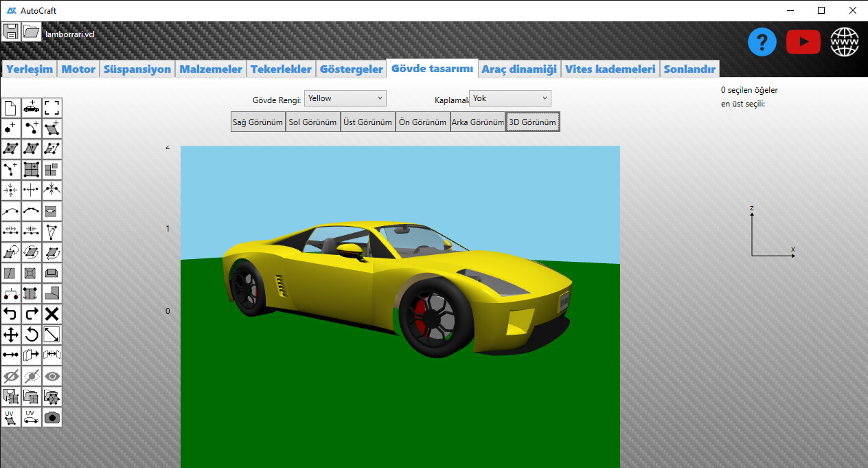Viewport: 868px width, 468px height.
Task: Select the four-arrow move tool
Action: pos(11,335)
